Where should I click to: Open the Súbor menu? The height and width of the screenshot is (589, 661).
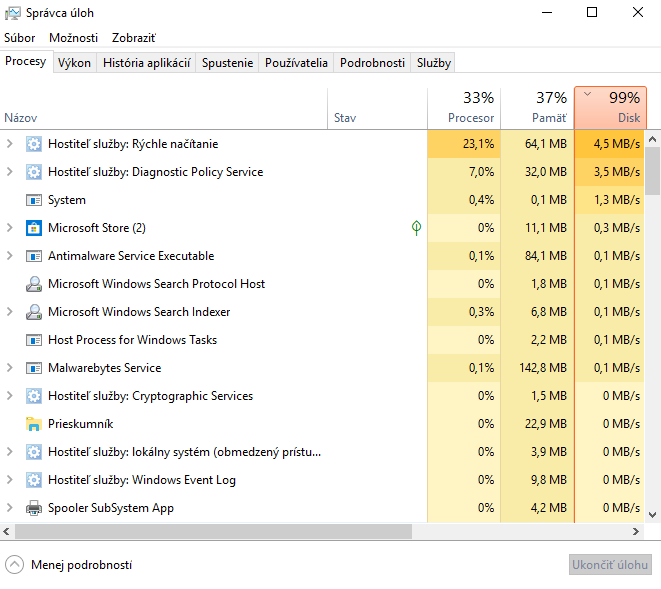[x=19, y=38]
